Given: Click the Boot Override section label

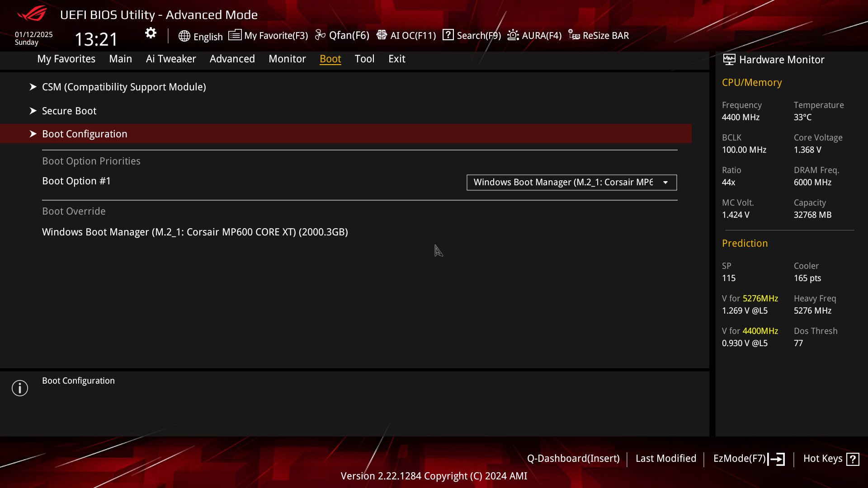Looking at the screenshot, I should (x=74, y=211).
